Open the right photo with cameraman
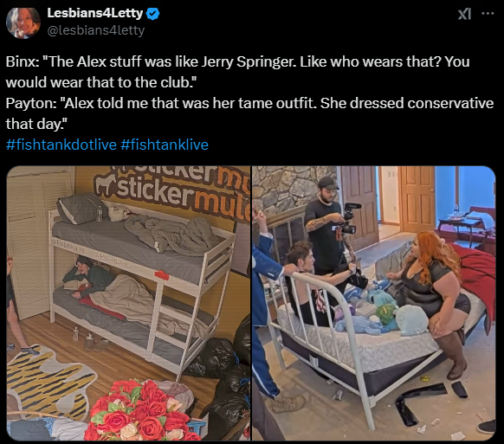The image size is (504, 444). click(x=374, y=303)
